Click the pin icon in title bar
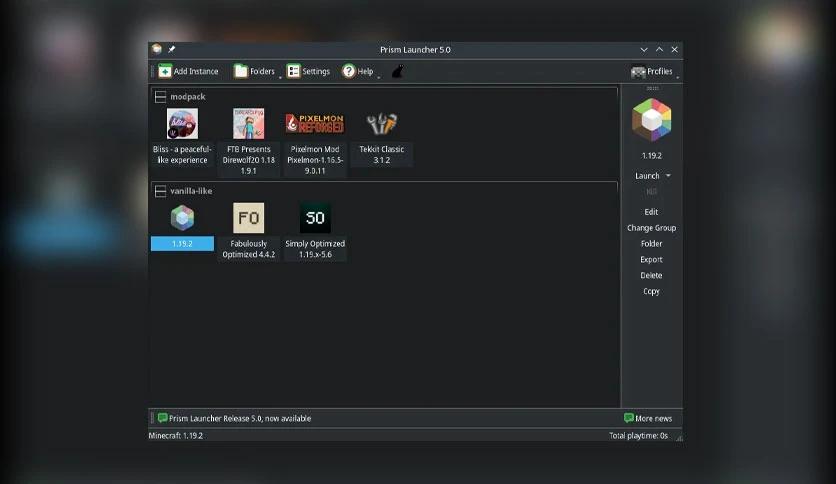This screenshot has height=484, width=836. pos(172,49)
